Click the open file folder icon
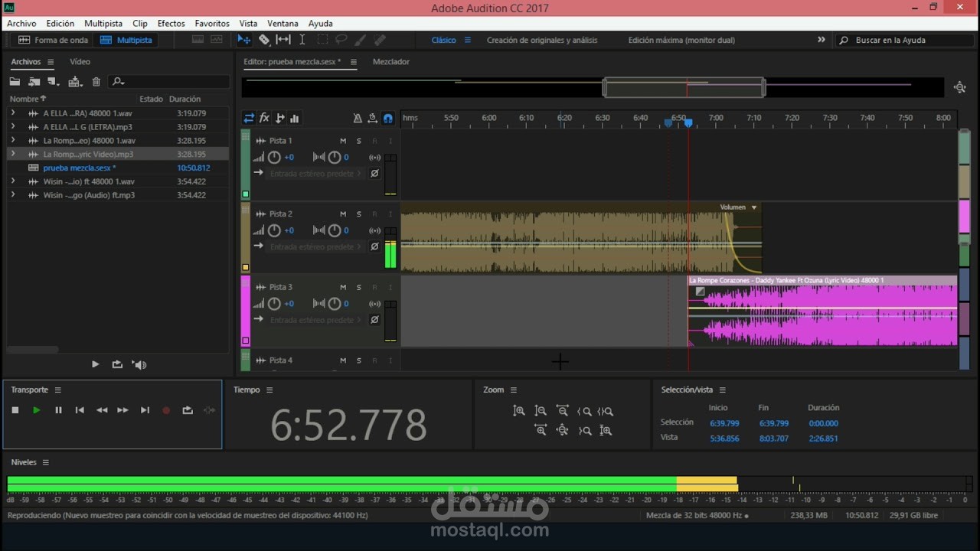 (15, 82)
